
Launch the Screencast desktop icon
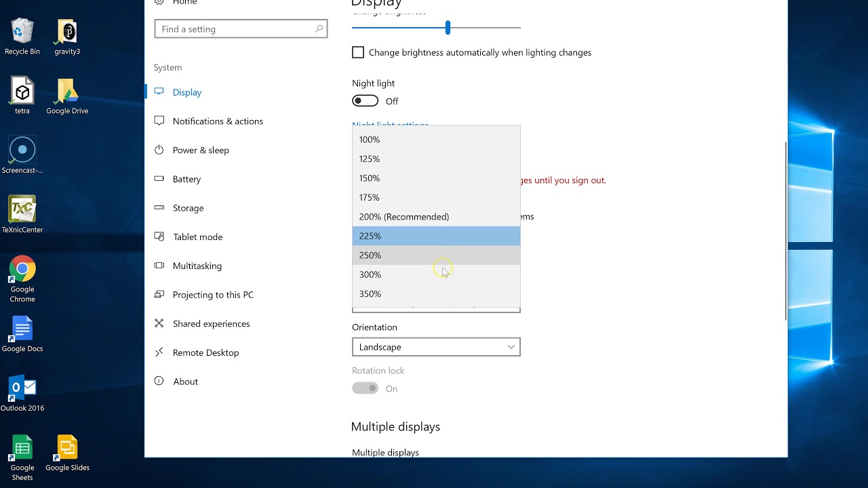coord(22,156)
